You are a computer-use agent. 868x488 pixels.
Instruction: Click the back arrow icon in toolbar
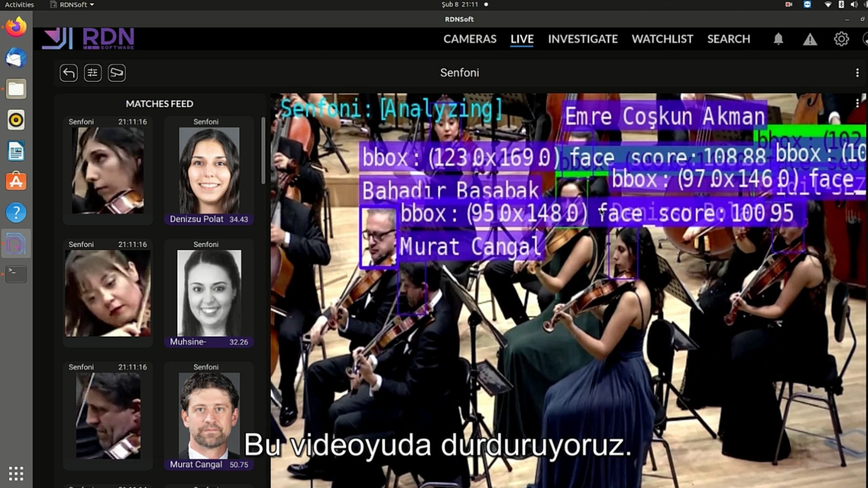[x=69, y=73]
